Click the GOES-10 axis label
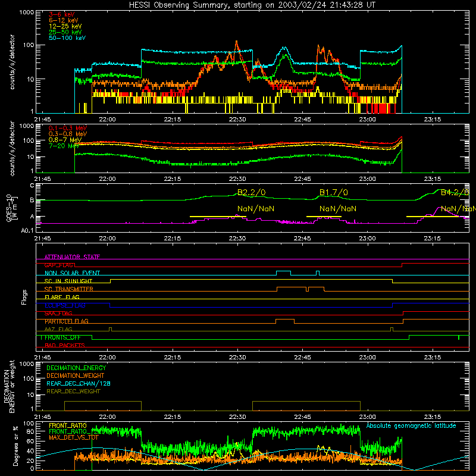This screenshot has width=476, height=476. (12, 208)
